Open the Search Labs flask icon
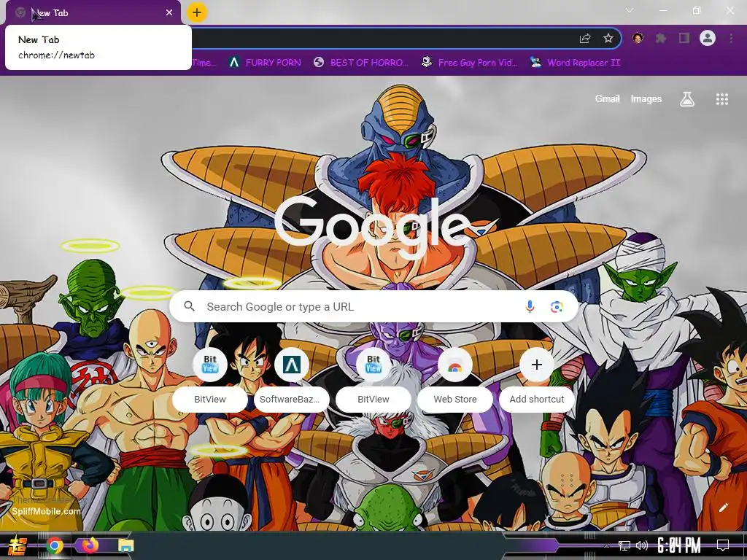This screenshot has width=747, height=560. (x=687, y=99)
